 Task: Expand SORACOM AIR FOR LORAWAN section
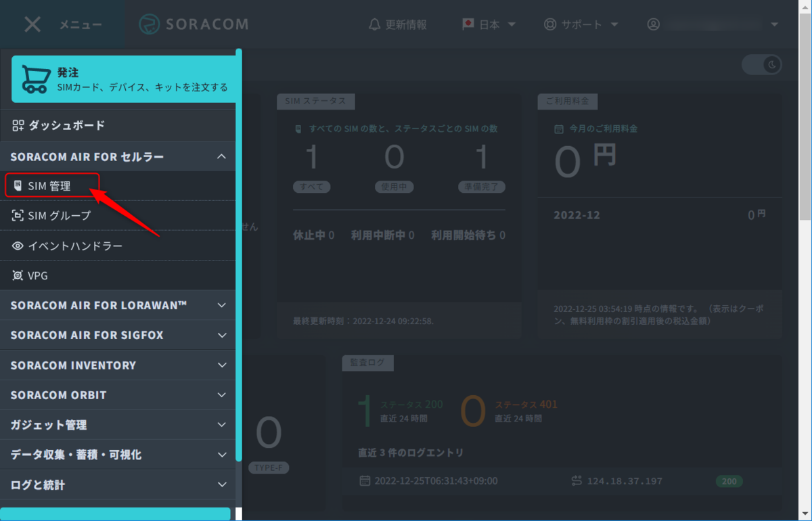pos(118,305)
